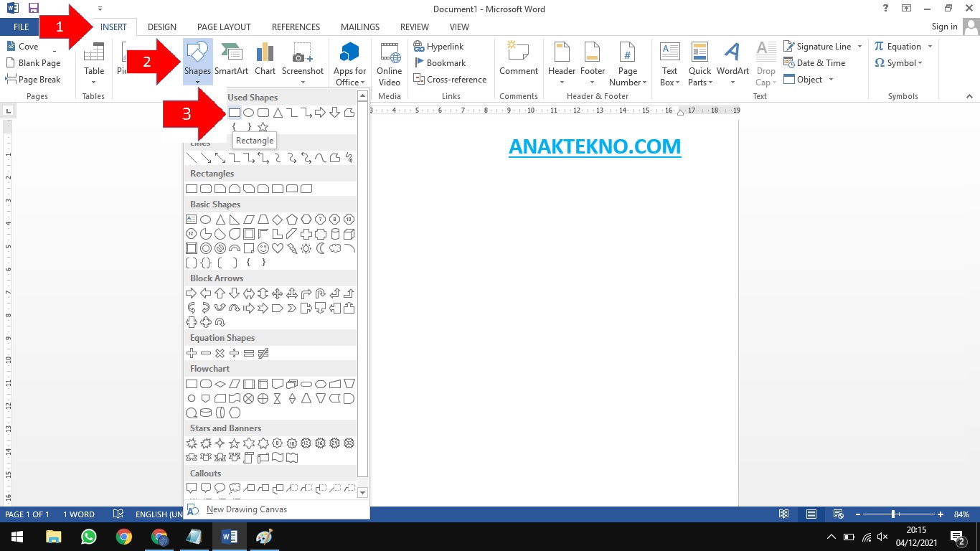This screenshot has height=551, width=980.
Task: Select Rectangle in Recently Used Shapes
Action: coord(235,113)
